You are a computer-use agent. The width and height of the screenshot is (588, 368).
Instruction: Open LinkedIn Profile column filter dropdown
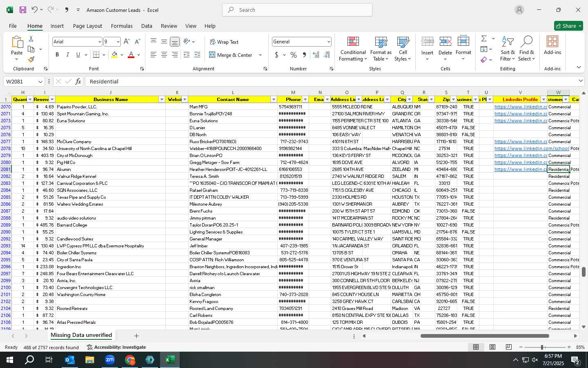tap(543, 99)
